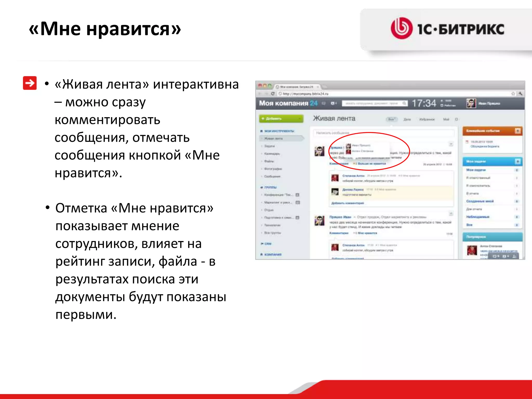Screen dimensions: 532x399
Task: Select the Дела feed filter tab
Action: tap(407, 119)
